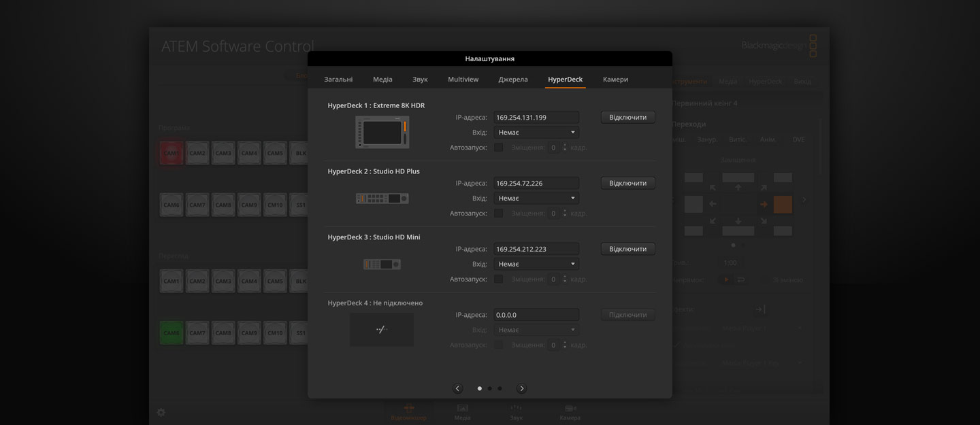Select green CAM6 in Перегляд section
980x425 pixels.
(x=171, y=333)
